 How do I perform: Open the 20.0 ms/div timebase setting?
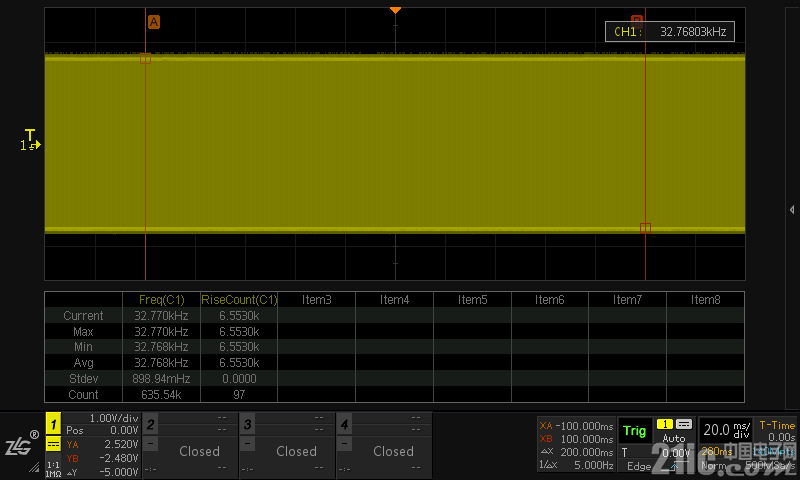pyautogui.click(x=727, y=430)
